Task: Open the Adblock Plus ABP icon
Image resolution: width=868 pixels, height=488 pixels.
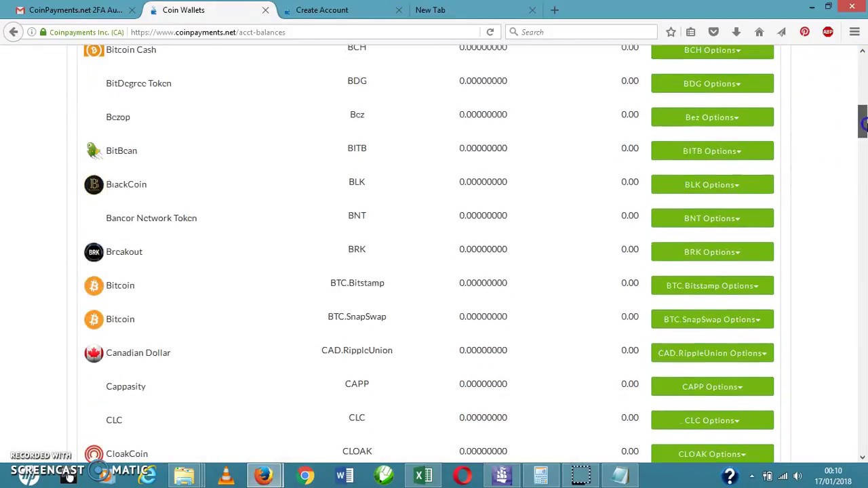Action: pos(827,32)
